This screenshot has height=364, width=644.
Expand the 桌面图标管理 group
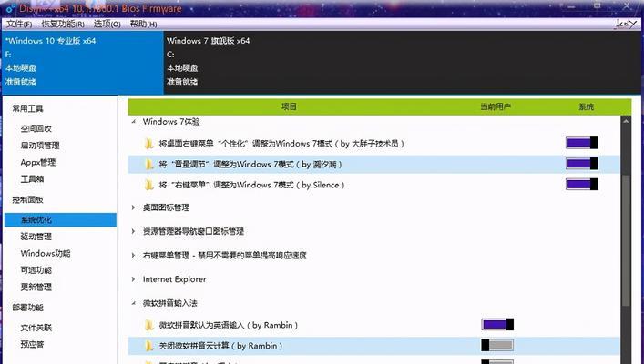tap(134, 207)
